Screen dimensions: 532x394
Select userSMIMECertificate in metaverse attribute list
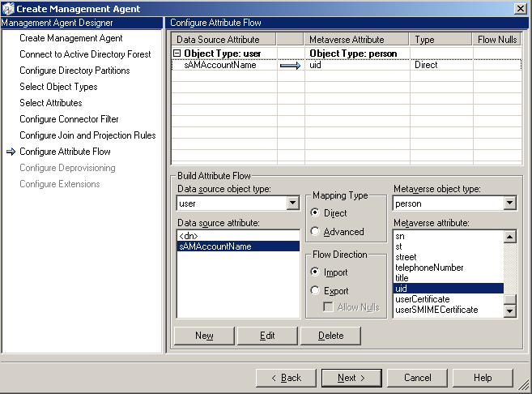[449, 310]
